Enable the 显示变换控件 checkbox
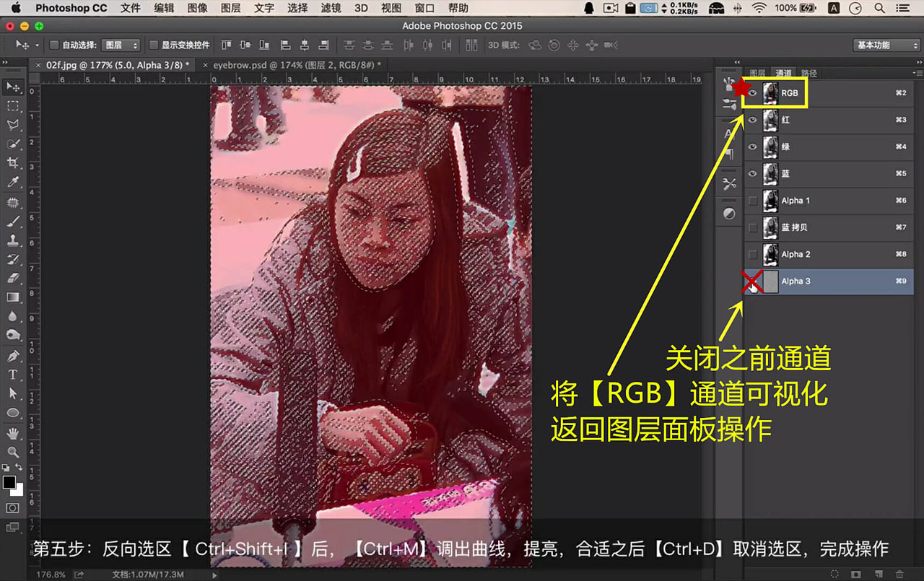Image resolution: width=924 pixels, height=581 pixels. (x=154, y=45)
